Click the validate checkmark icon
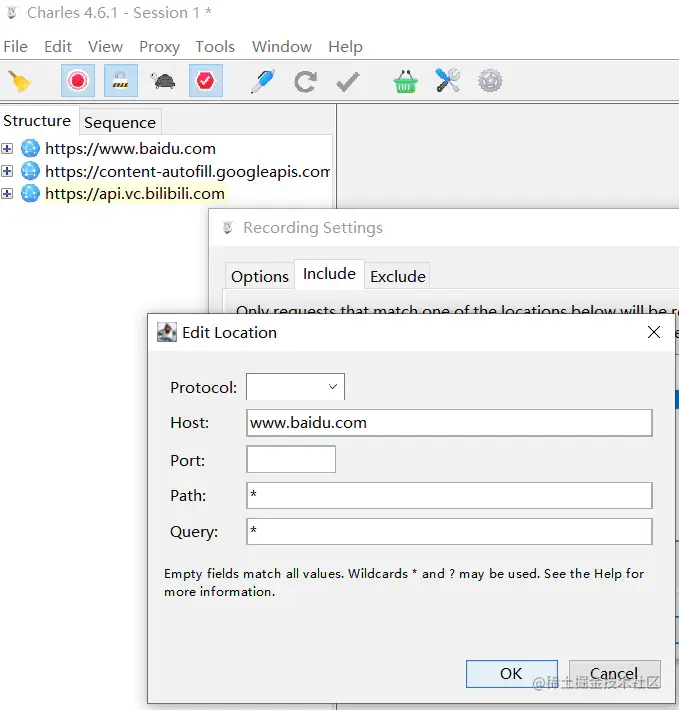The height and width of the screenshot is (710, 679). [348, 82]
